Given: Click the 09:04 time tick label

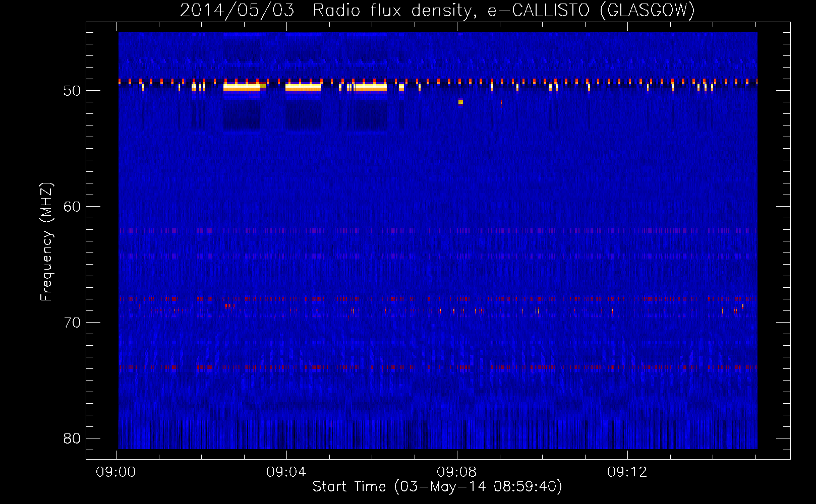Looking at the screenshot, I should [x=286, y=472].
